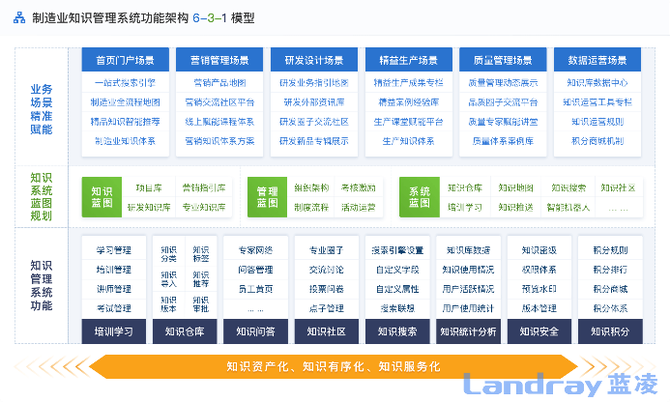Click the 制造业知识体系 entry

click(125, 141)
